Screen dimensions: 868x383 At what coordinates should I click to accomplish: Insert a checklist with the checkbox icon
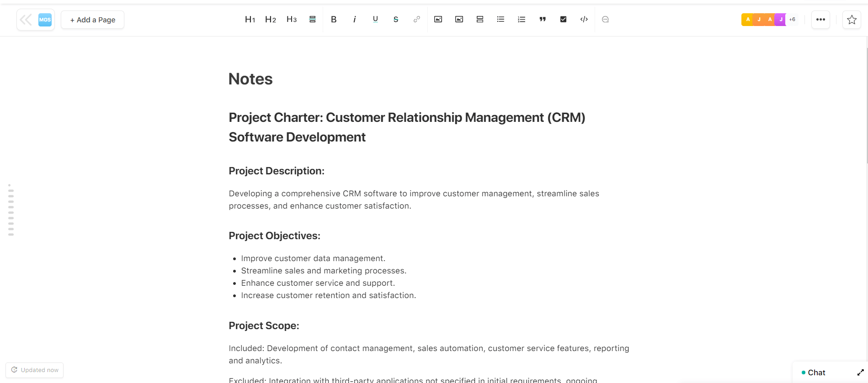pos(563,19)
